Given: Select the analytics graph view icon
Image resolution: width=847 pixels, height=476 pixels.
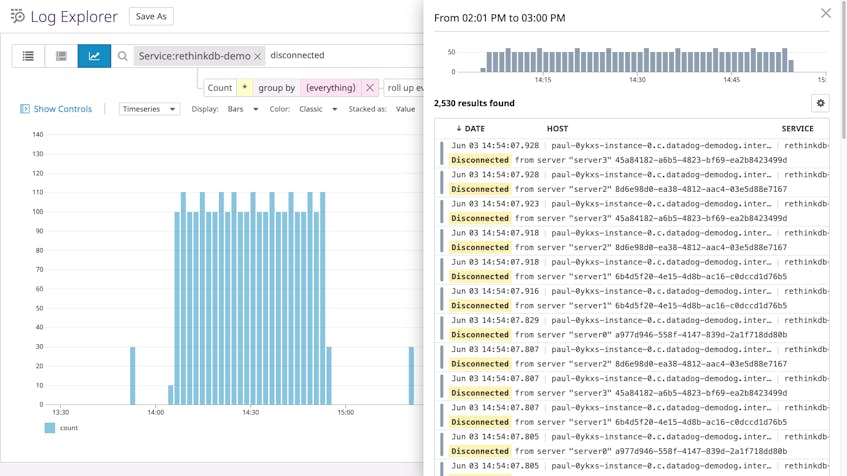Looking at the screenshot, I should pyautogui.click(x=94, y=56).
